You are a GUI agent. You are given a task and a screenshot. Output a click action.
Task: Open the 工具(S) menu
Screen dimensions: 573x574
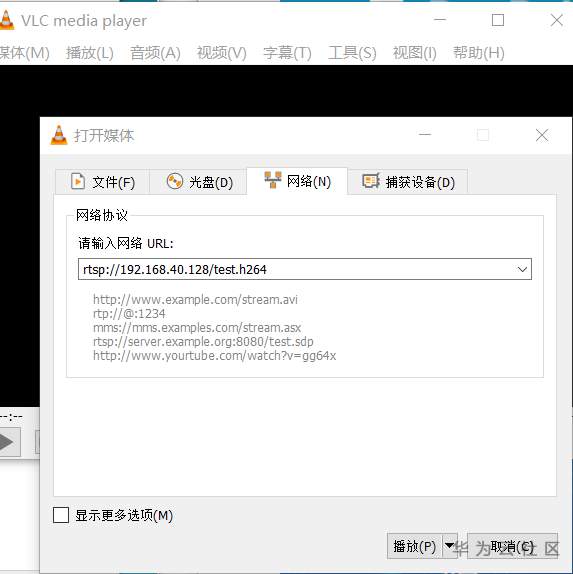tap(352, 53)
